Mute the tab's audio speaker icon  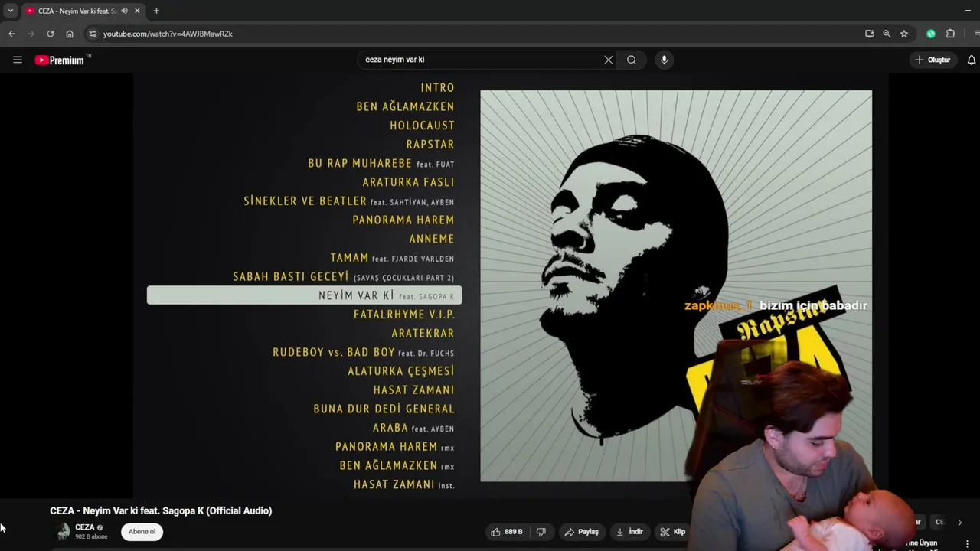[x=124, y=11]
